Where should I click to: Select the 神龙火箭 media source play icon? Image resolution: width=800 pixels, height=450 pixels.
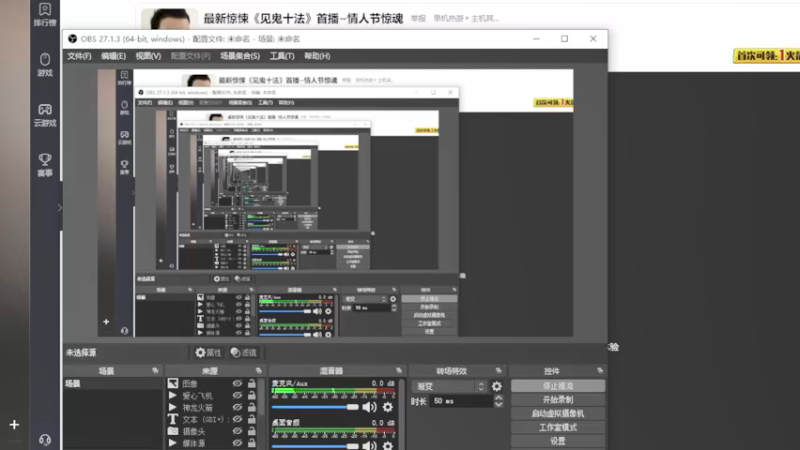(x=173, y=407)
